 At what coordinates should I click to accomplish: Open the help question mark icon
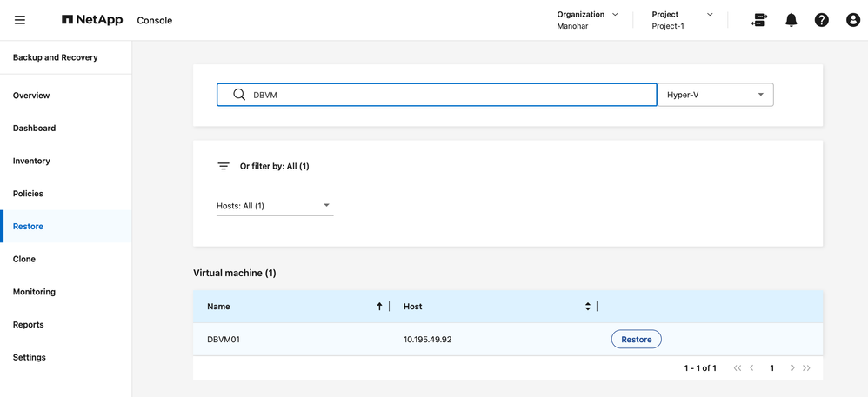(821, 20)
